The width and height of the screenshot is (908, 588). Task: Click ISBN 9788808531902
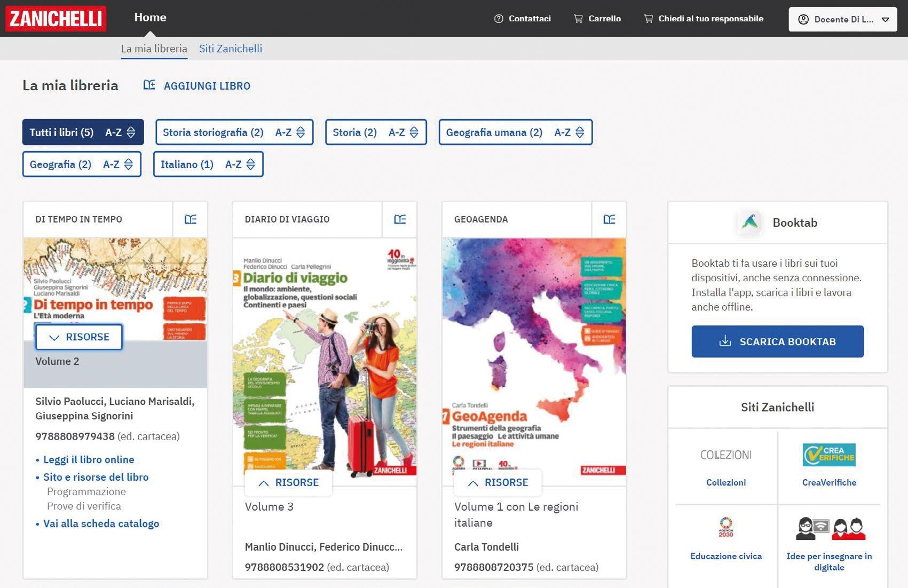(285, 567)
